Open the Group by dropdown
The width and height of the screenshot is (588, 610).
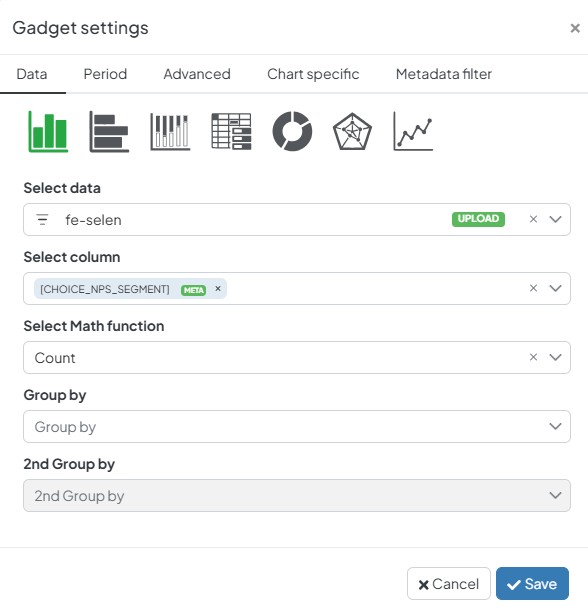pyautogui.click(x=297, y=426)
